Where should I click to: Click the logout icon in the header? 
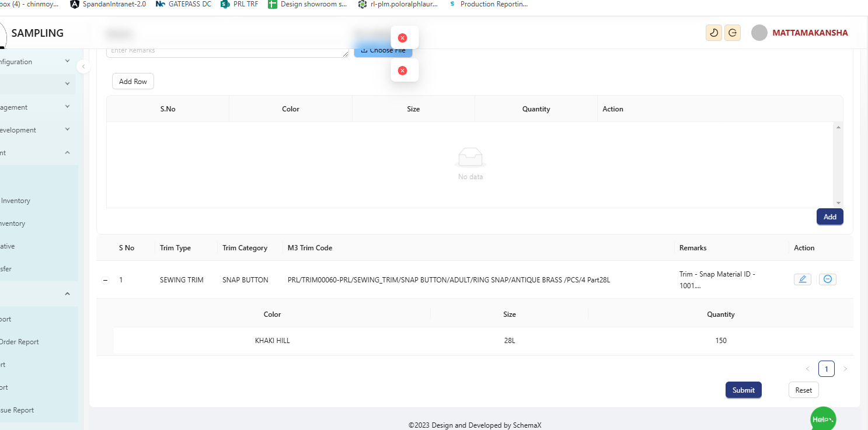click(733, 33)
